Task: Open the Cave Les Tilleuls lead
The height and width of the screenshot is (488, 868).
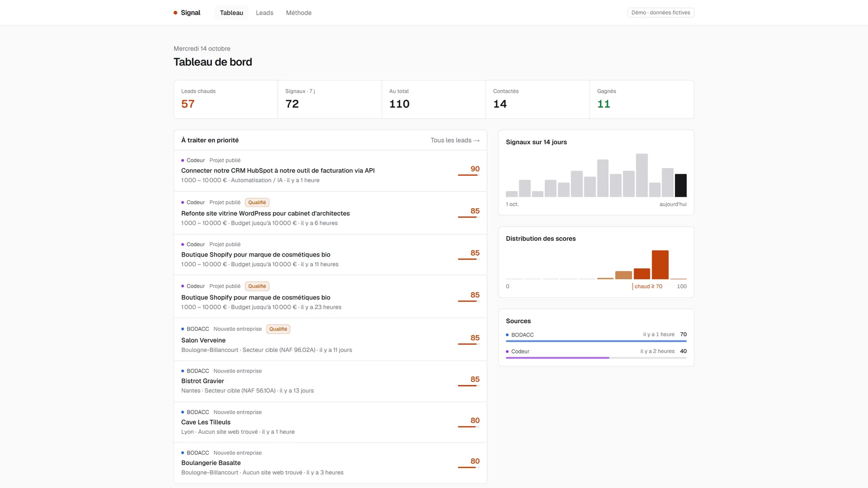Action: 330,422
